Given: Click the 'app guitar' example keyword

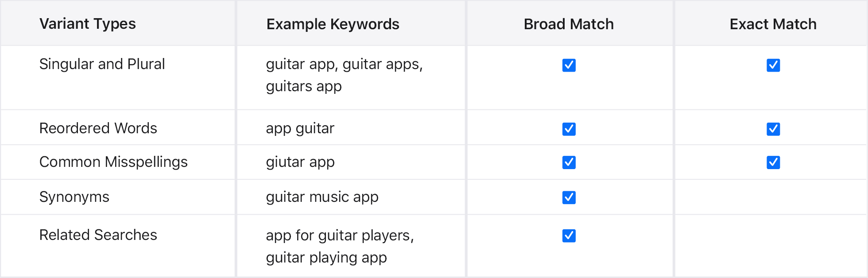Looking at the screenshot, I should coord(300,128).
